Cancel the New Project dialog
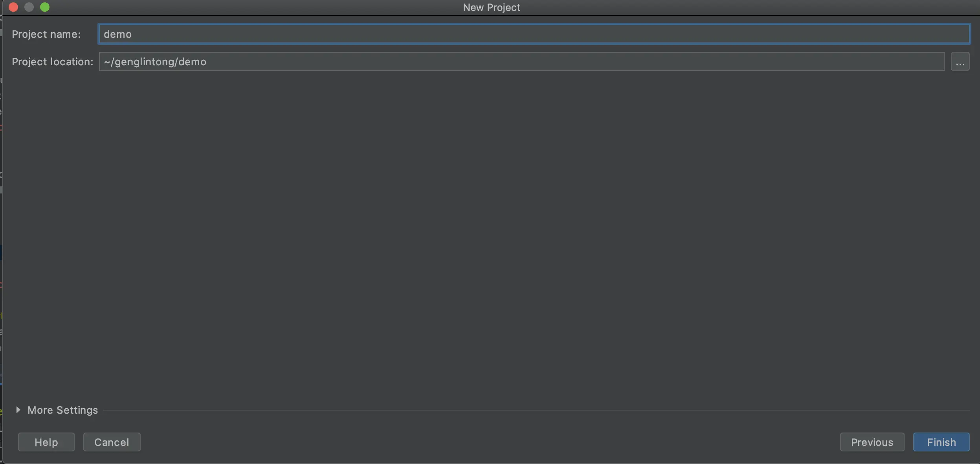This screenshot has width=980, height=464. 112,442
